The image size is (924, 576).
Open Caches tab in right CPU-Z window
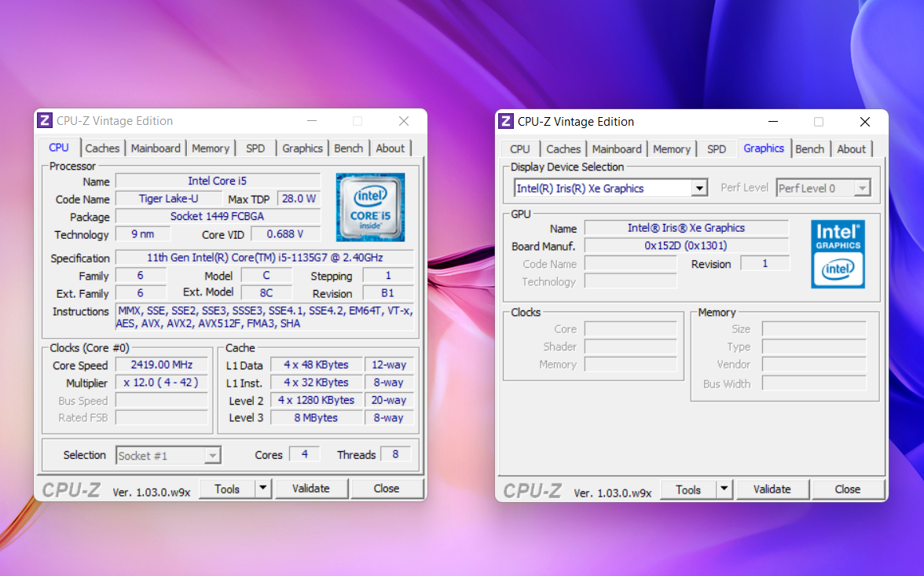pos(563,149)
